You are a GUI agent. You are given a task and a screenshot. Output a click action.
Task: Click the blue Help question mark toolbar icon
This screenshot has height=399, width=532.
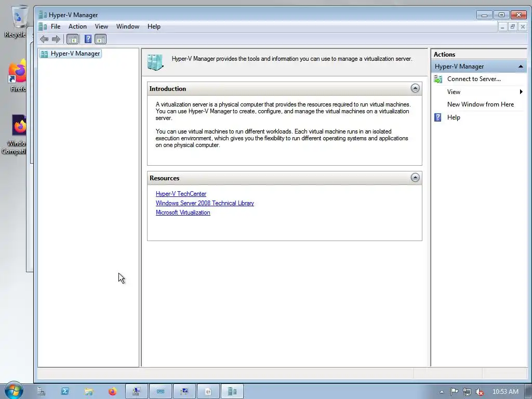point(88,39)
